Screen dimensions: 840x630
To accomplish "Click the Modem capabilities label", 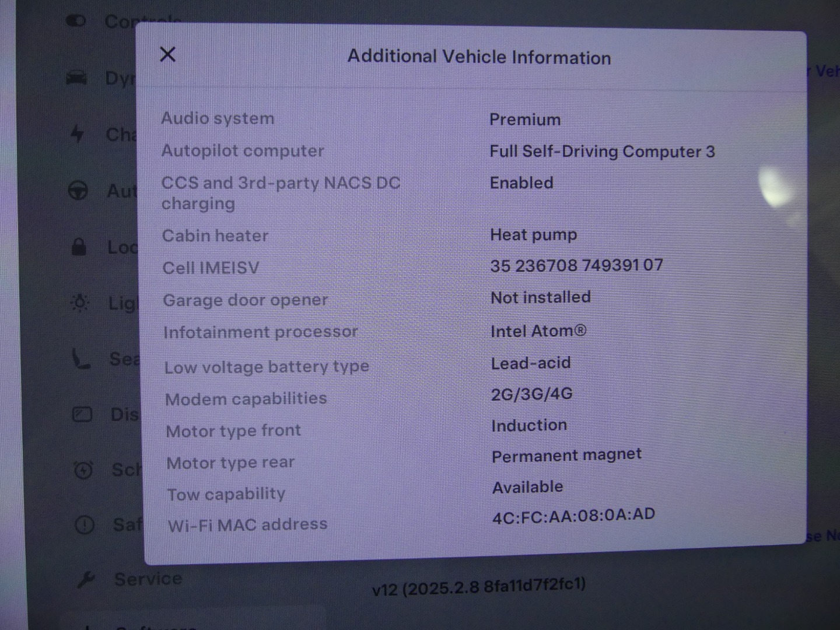I will (x=246, y=399).
